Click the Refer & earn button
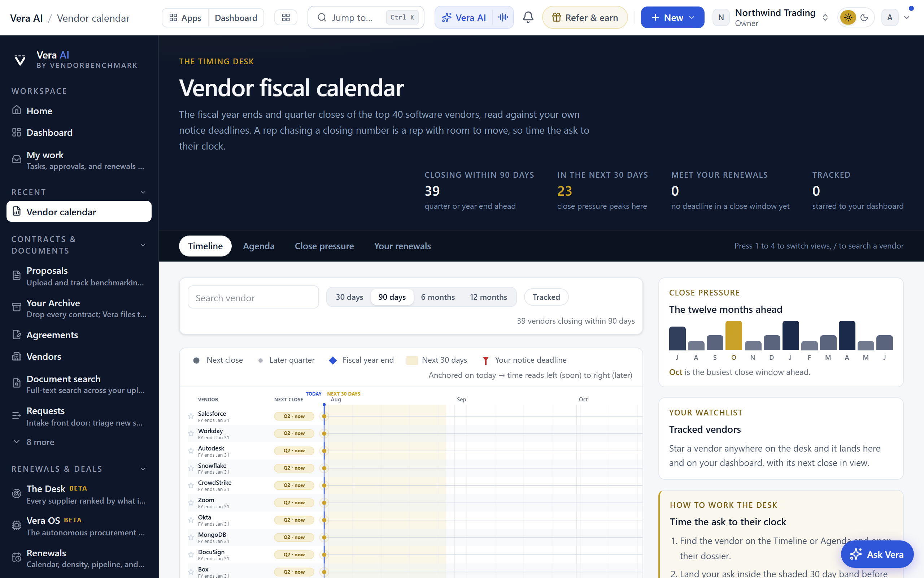Screen dimensions: 924x578 [585, 18]
